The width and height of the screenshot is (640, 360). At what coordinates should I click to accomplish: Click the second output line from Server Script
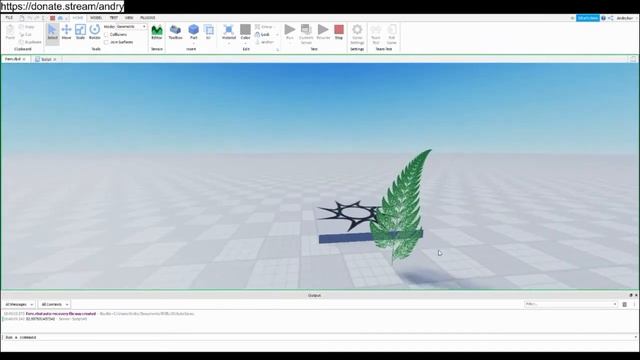[x=45, y=319]
